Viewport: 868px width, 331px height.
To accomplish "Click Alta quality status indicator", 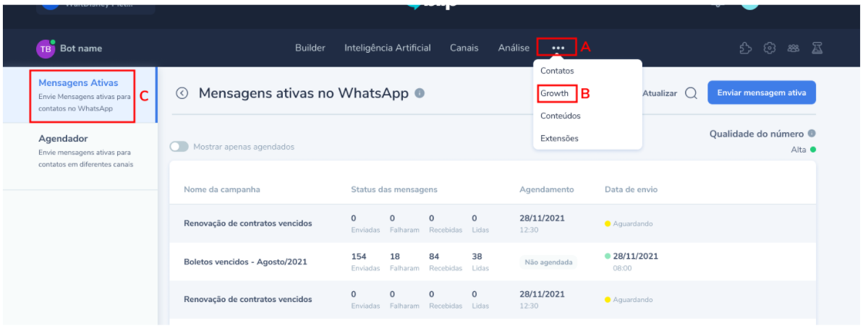I will [804, 150].
